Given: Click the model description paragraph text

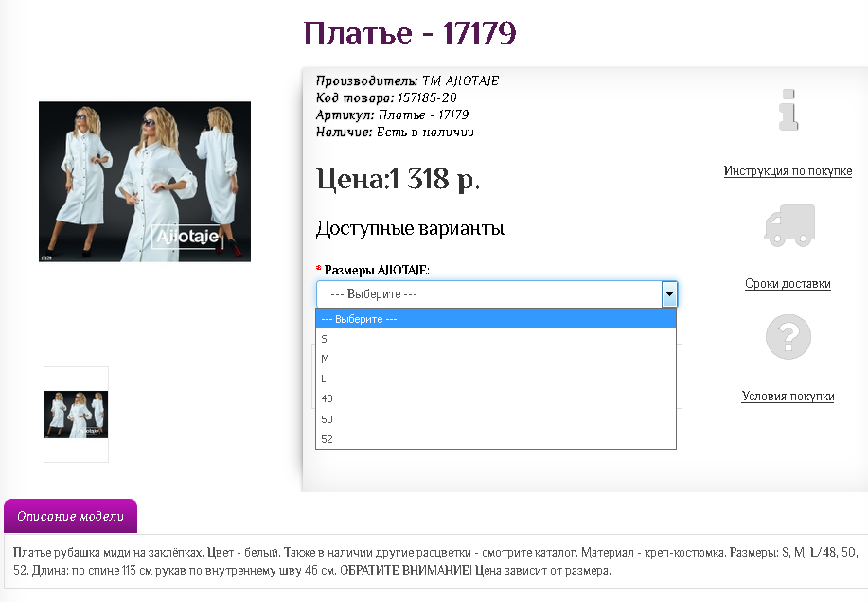Looking at the screenshot, I should 435,561.
